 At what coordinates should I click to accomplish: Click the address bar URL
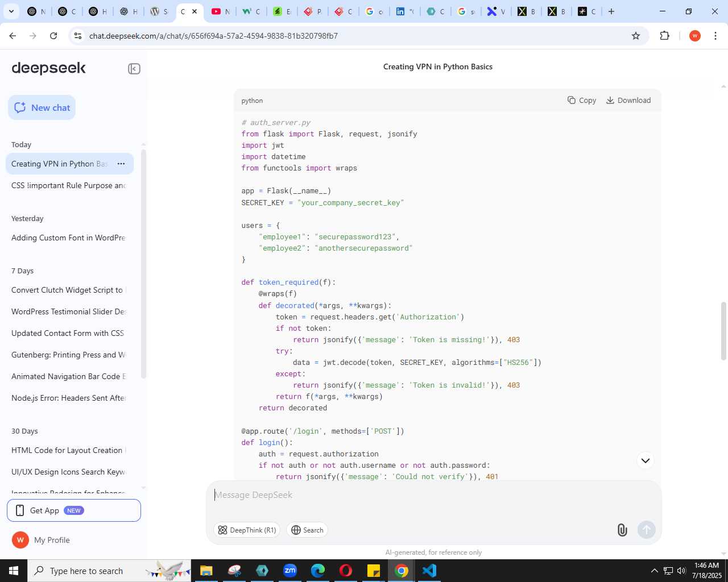[x=213, y=36]
